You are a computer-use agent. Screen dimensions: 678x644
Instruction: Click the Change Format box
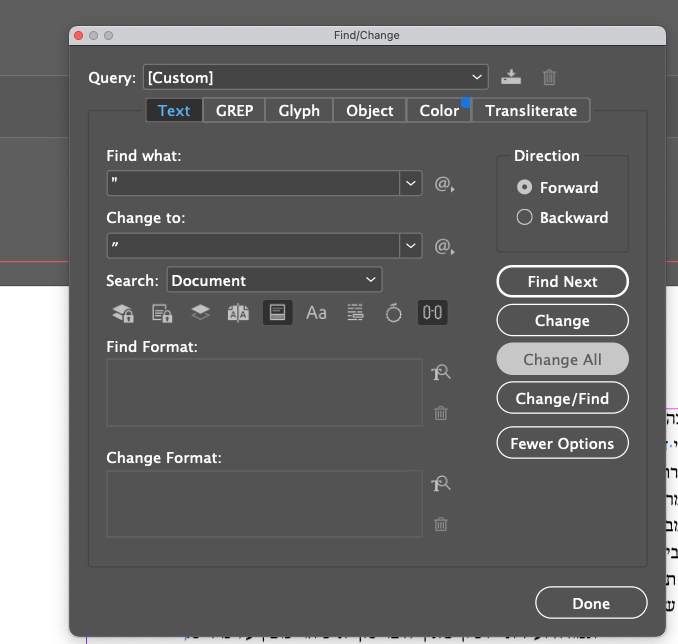tap(264, 504)
